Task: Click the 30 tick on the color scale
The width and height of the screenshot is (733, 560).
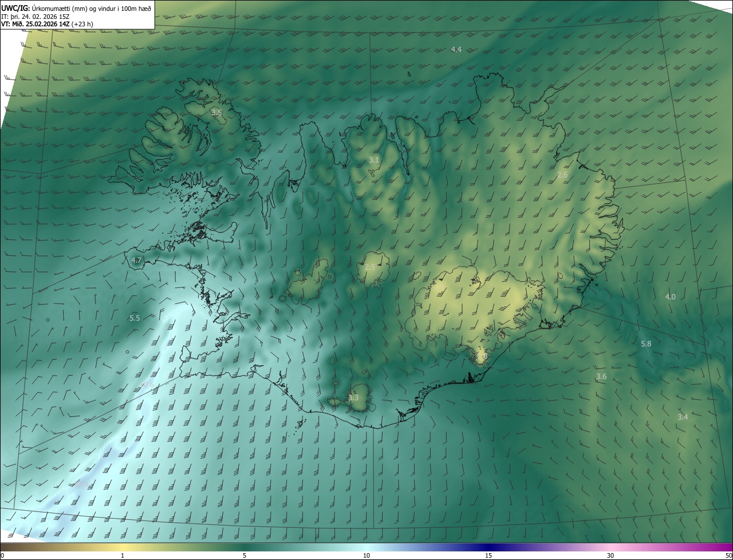Action: (x=610, y=555)
